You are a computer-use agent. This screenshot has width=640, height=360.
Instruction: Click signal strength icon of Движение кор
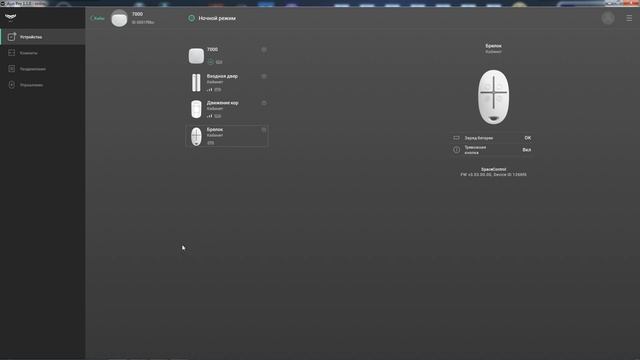pos(209,116)
